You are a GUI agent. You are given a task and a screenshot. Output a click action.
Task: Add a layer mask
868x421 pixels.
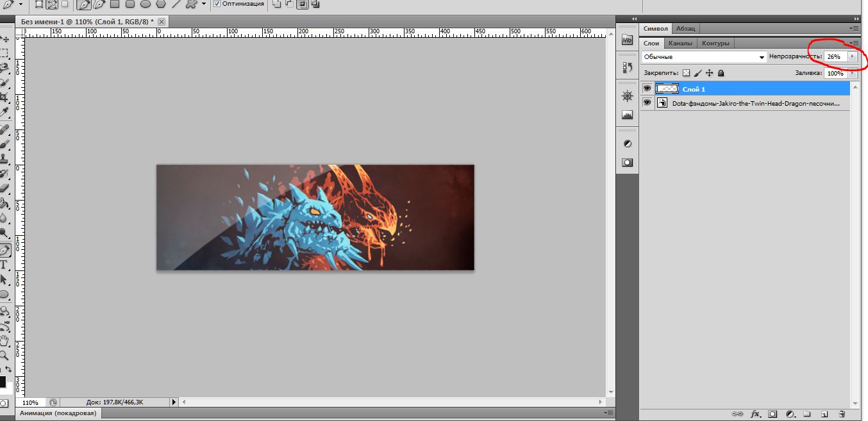773,414
